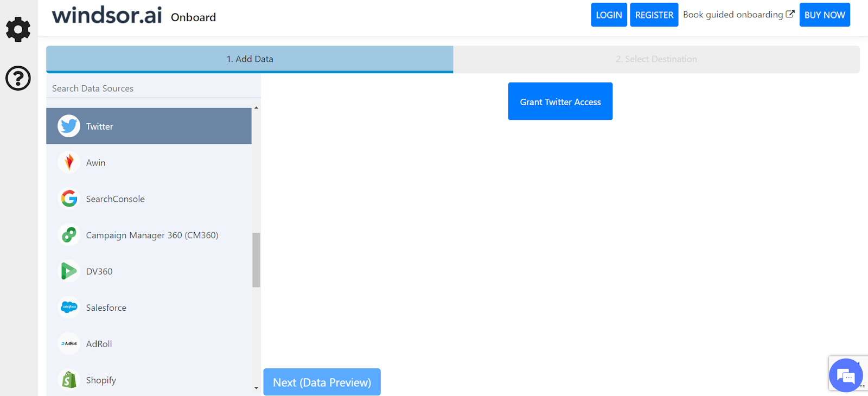
Task: Switch to 1. Add Data tab
Action: 250,59
